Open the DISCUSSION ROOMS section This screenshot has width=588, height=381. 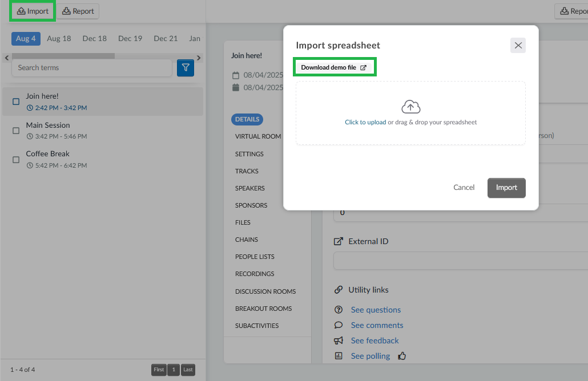pyautogui.click(x=265, y=291)
